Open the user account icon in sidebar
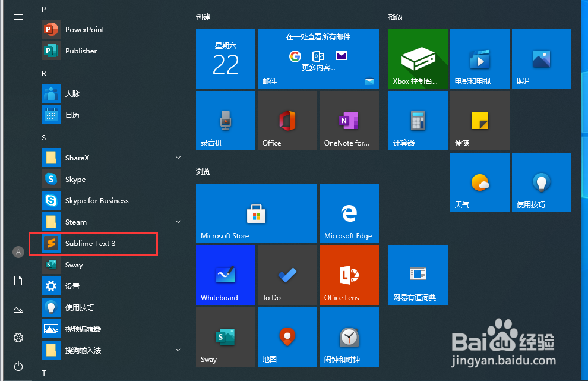Screen dimensions: 588x381 point(18,252)
